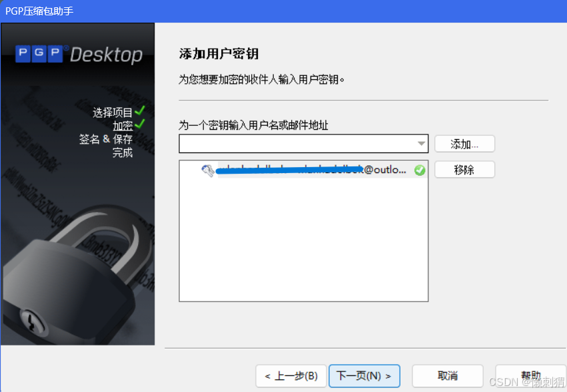Click the 选择项目 step label
This screenshot has width=567, height=392.
[x=113, y=112]
